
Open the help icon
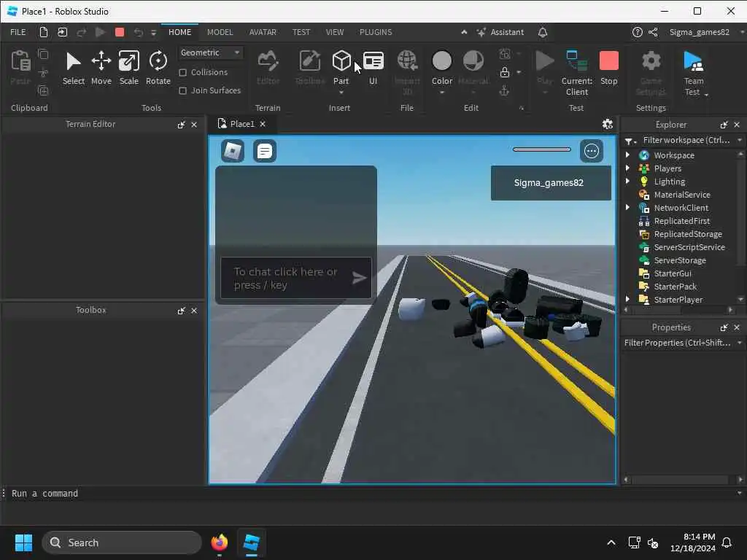coord(637,32)
